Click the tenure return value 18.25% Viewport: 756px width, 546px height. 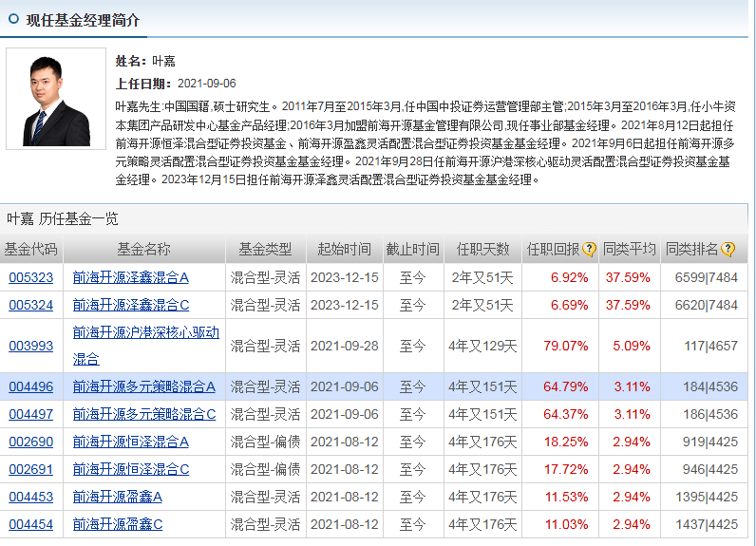pos(566,442)
